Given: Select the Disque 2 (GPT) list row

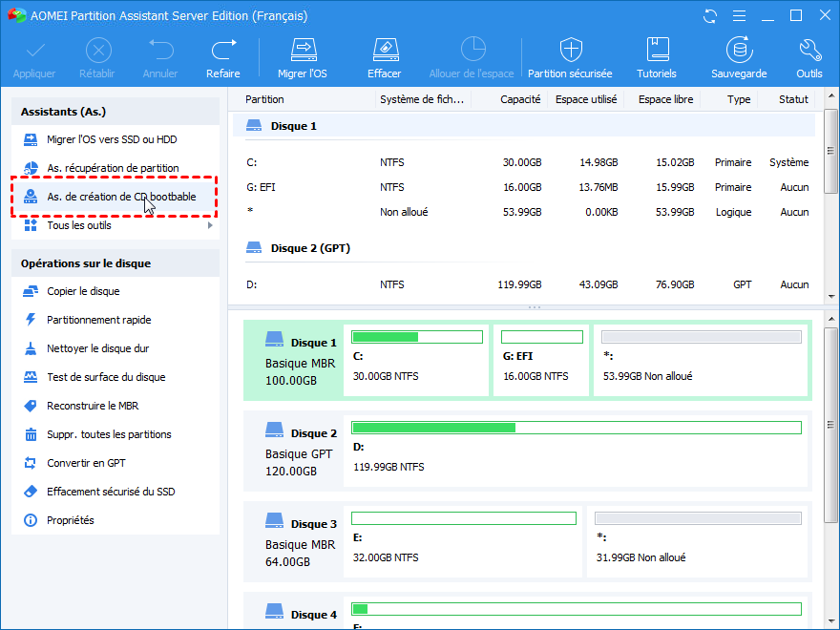Looking at the screenshot, I should 524,248.
